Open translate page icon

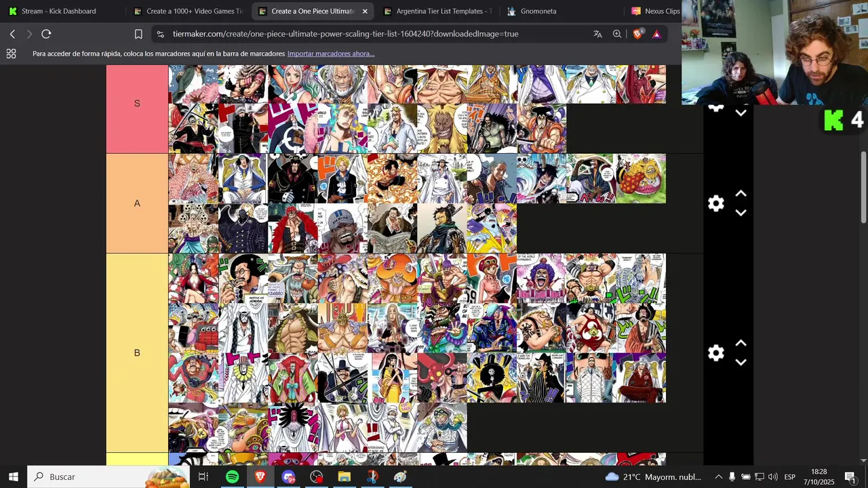(597, 34)
